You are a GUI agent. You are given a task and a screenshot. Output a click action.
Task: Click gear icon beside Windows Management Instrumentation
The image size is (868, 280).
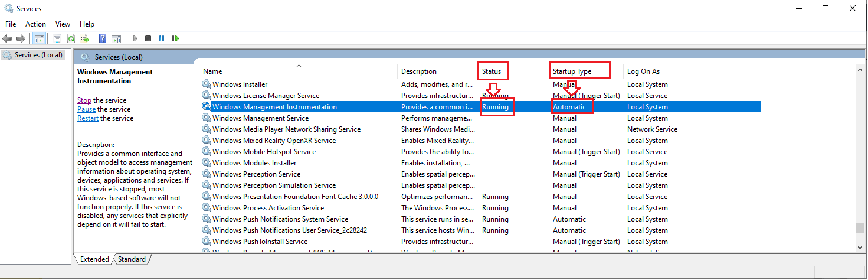pyautogui.click(x=206, y=107)
